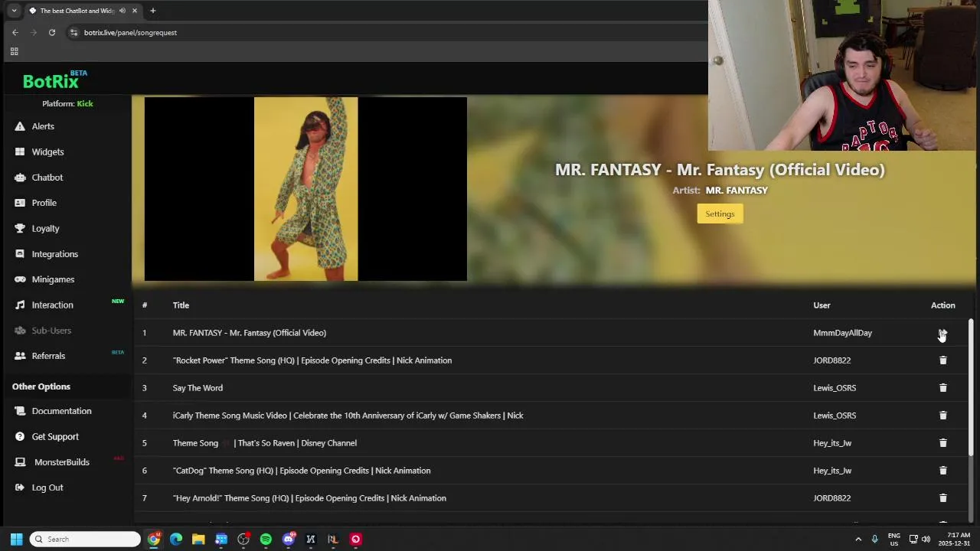Open the volume tray control

point(926,539)
